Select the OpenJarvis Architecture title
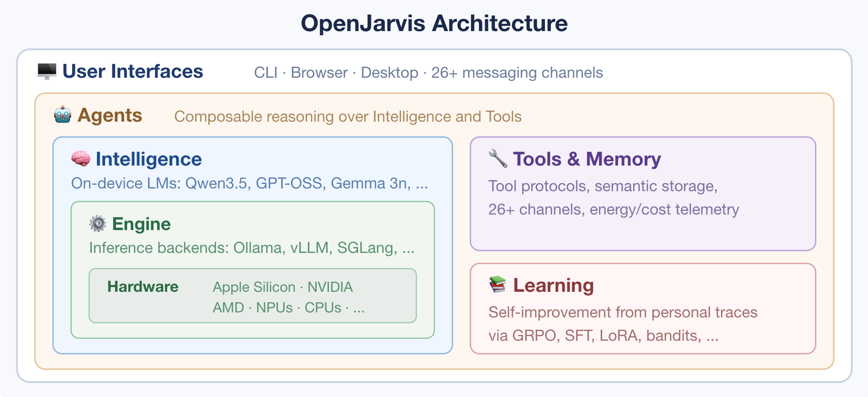 point(434,23)
